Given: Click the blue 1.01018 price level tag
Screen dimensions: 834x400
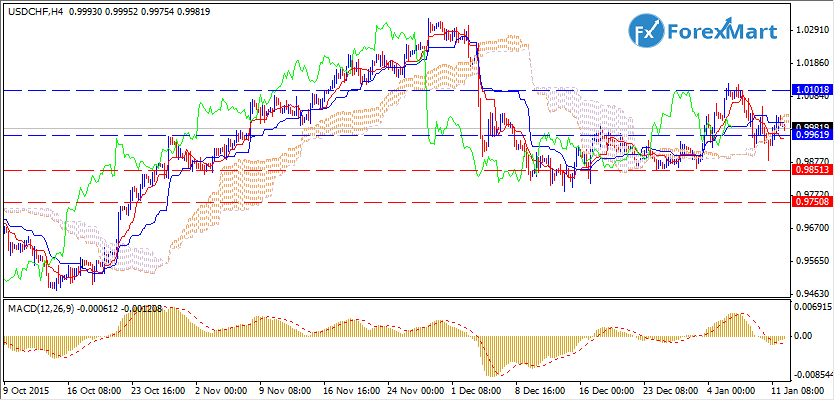Looking at the screenshot, I should (810, 90).
